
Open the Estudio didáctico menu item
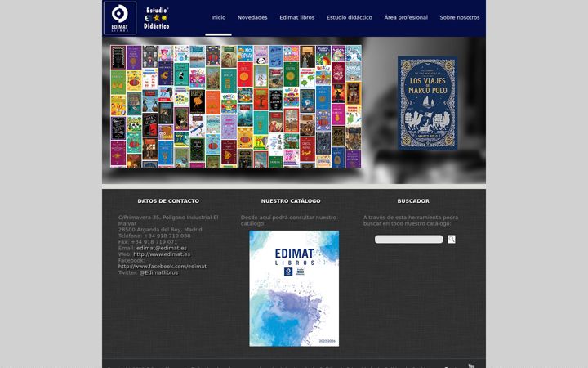350,17
